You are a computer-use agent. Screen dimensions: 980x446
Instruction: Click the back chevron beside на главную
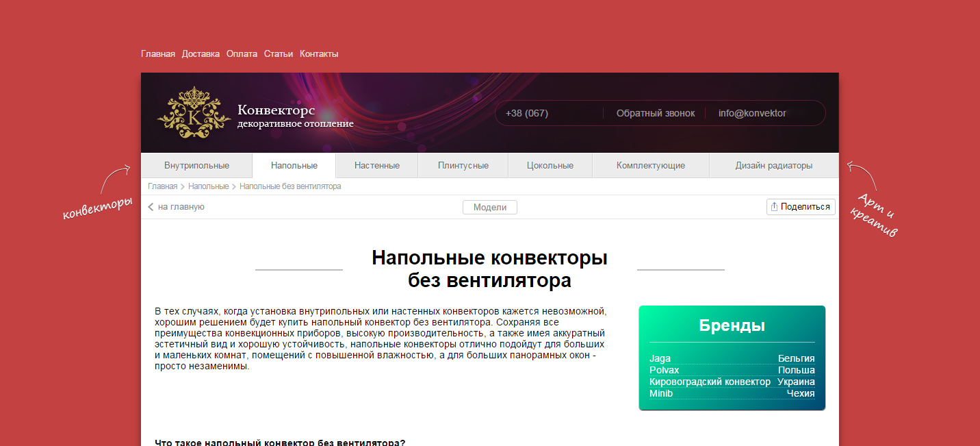151,207
